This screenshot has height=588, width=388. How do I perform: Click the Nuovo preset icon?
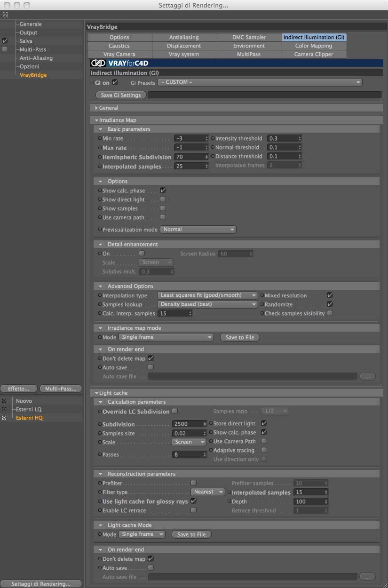click(4, 401)
